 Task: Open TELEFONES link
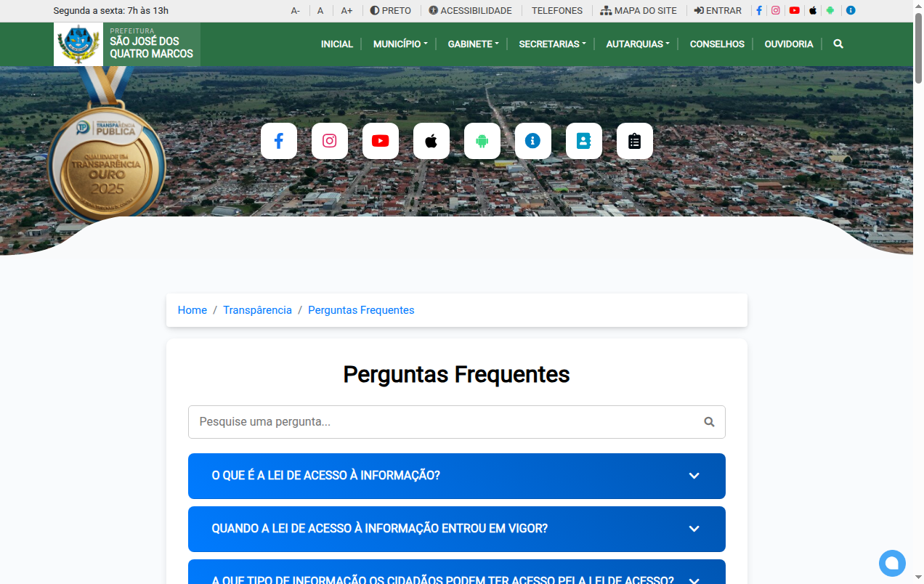(557, 11)
